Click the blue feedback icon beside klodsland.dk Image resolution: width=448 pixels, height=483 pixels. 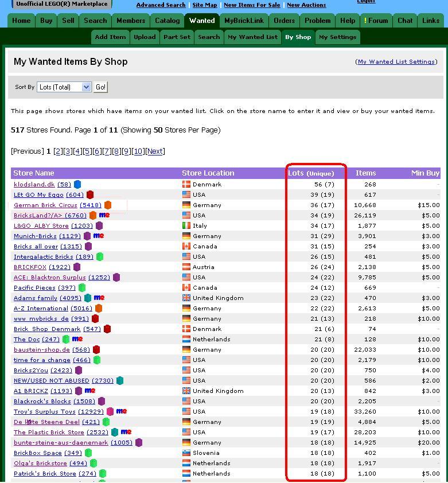point(77,184)
